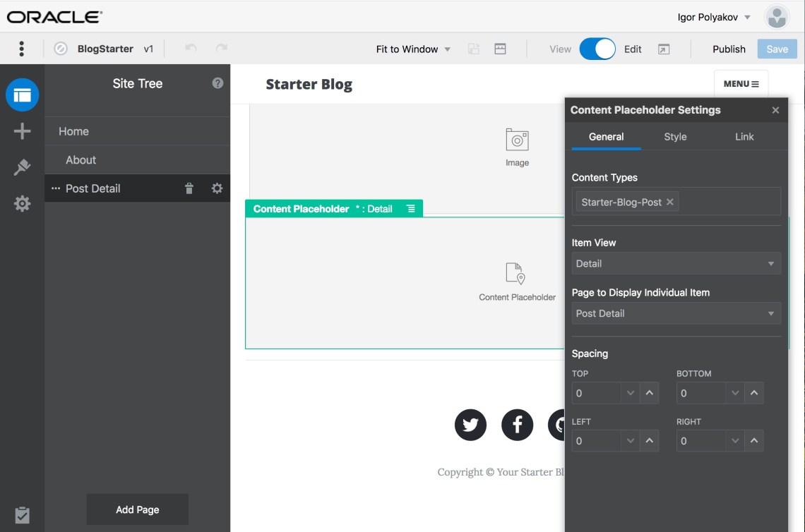Viewport: 805px width, 532px height.
Task: Click the Site Tree pages icon in sidebar
Action: (x=22, y=95)
